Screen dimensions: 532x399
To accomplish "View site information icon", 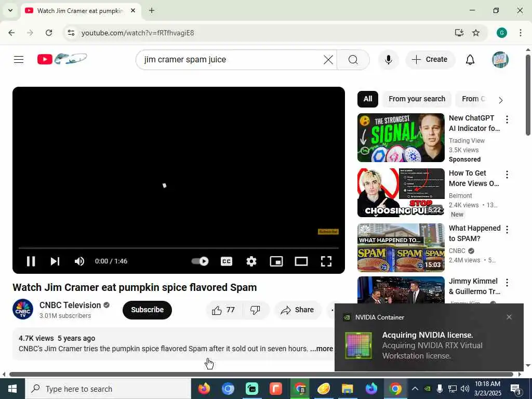I will click(71, 33).
